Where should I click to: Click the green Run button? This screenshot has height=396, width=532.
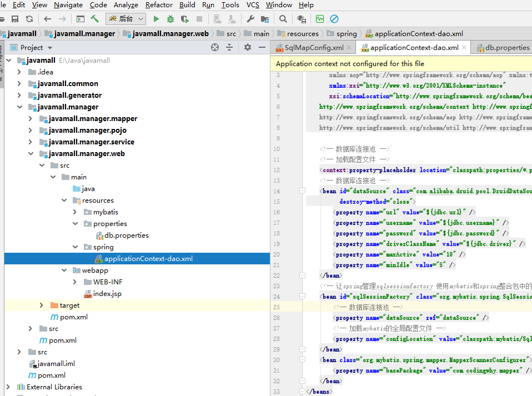[x=157, y=19]
